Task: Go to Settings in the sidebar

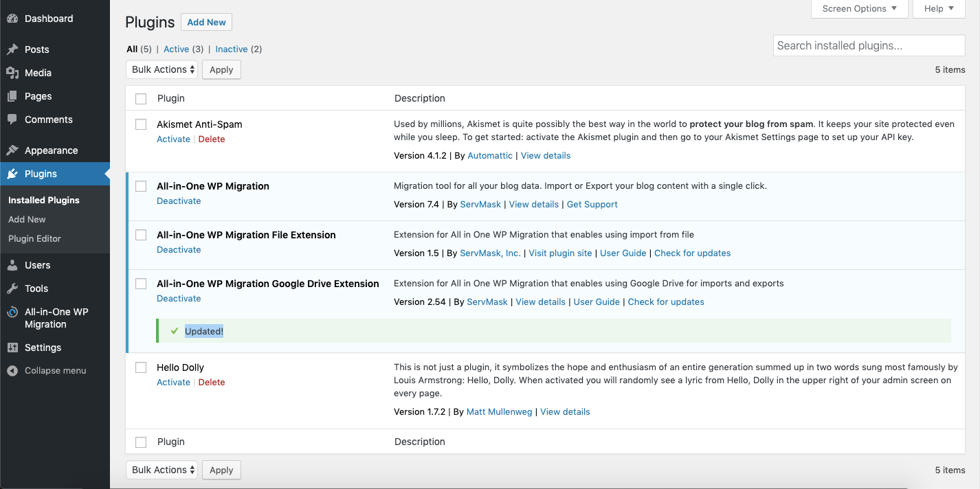Action: tap(43, 348)
